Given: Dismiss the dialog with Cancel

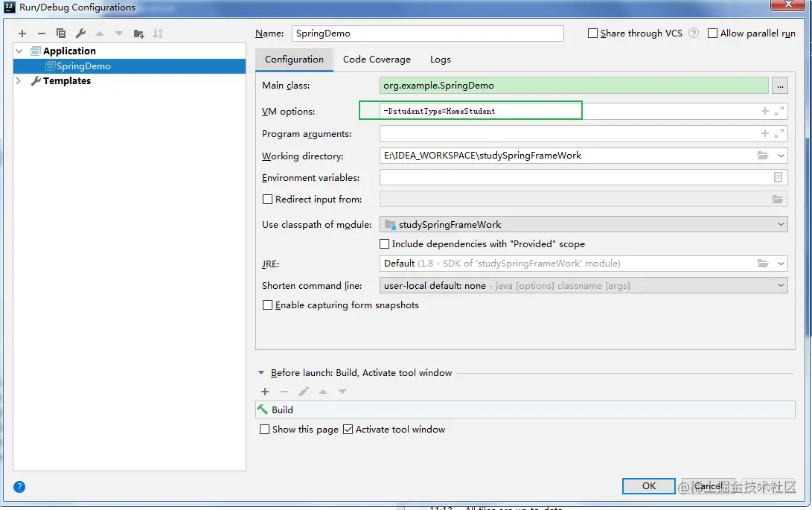Looking at the screenshot, I should coord(708,485).
